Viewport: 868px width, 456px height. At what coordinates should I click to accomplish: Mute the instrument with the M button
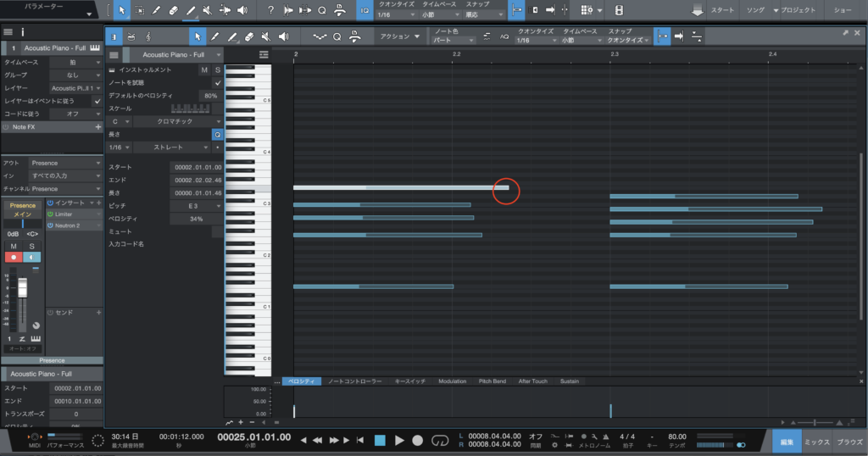tap(203, 70)
